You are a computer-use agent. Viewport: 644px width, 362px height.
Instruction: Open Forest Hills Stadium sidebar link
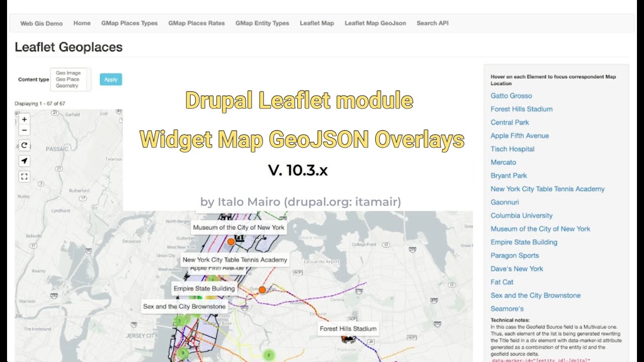[x=522, y=109]
